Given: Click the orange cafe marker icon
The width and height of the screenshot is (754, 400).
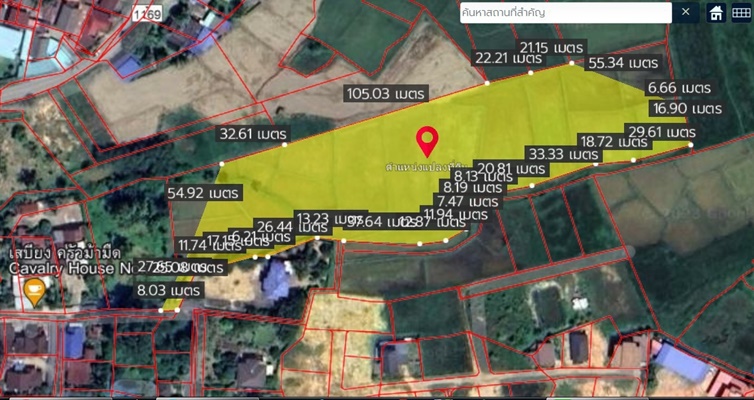Looking at the screenshot, I should click(x=35, y=292).
